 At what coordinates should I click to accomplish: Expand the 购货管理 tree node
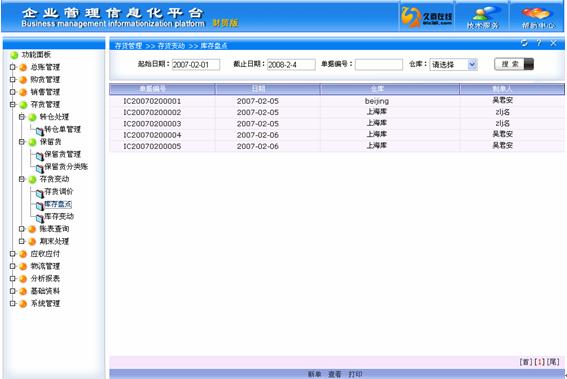[13, 80]
